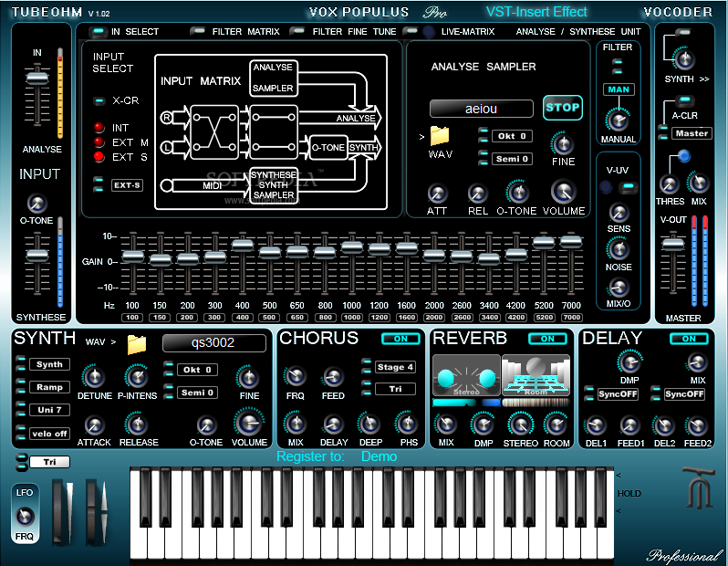This screenshot has width=728, height=566.
Task: Open the EXT-S input selector
Action: [x=127, y=185]
